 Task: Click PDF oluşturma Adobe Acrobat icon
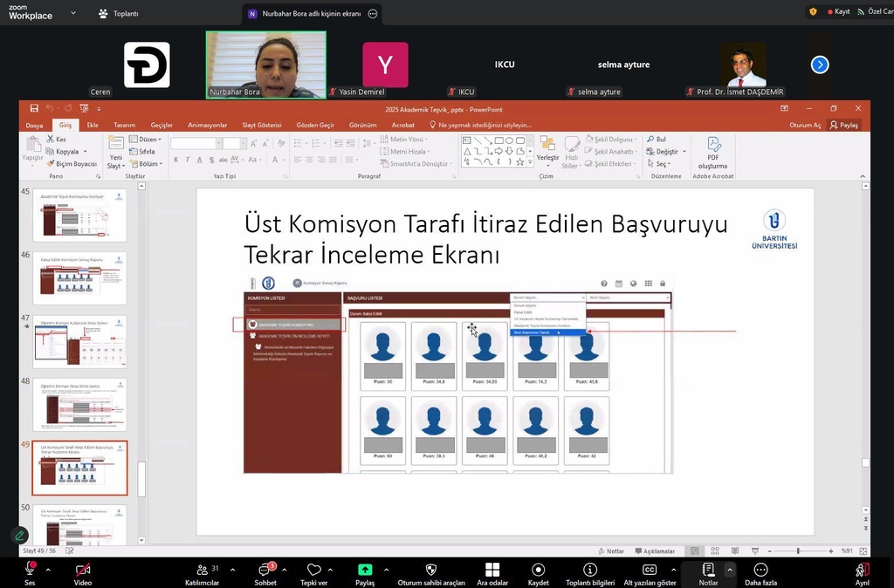coord(712,145)
